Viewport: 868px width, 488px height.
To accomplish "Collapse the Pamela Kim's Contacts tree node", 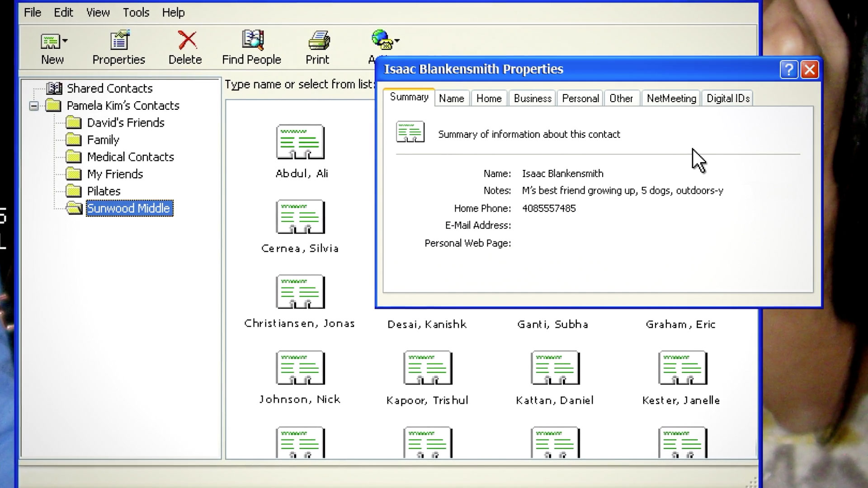I will [x=34, y=106].
